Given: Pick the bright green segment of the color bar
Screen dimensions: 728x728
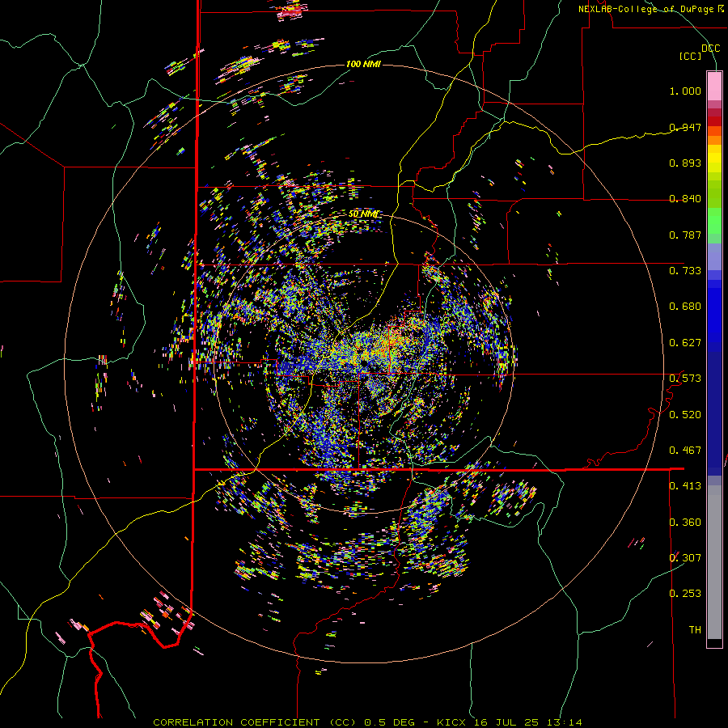Looking at the screenshot, I should pos(714,221).
